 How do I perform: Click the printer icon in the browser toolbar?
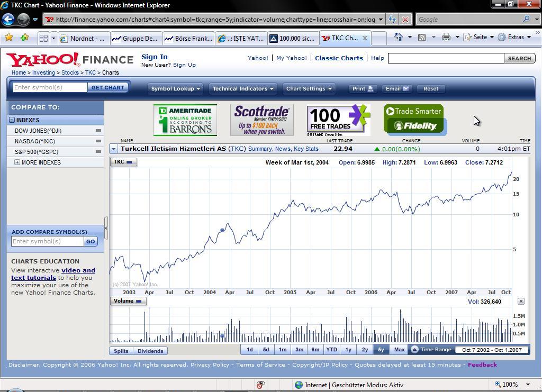click(446, 37)
